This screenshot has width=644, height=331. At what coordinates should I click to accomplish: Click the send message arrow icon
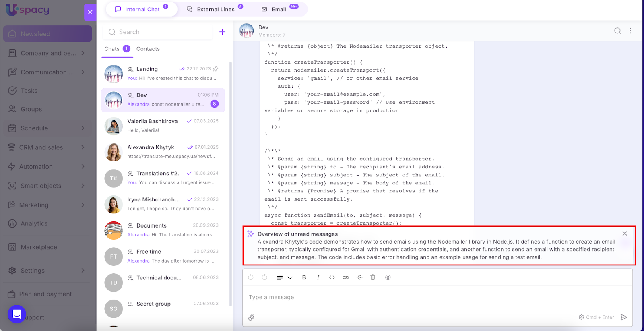pos(624,317)
